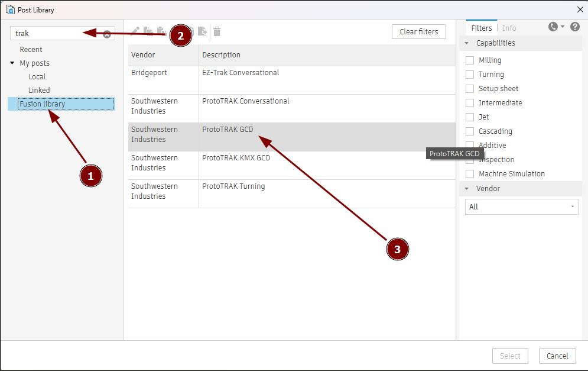
Task: Enable the Milling capability checkbox
Action: pos(469,60)
